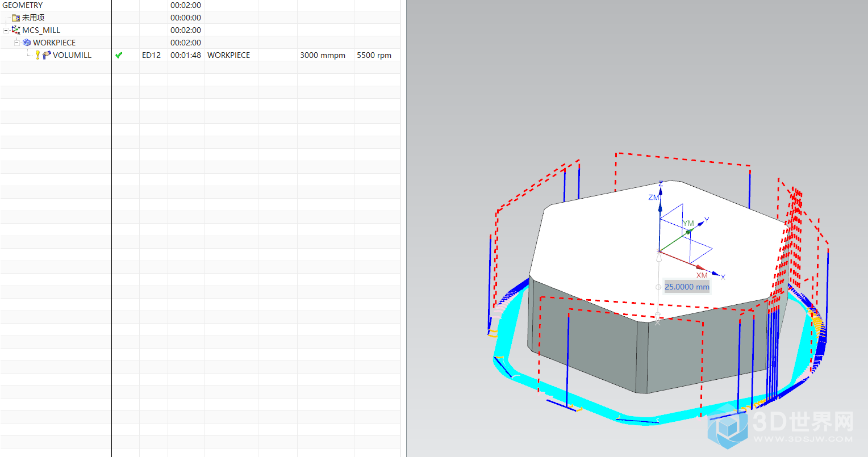This screenshot has height=457, width=868.
Task: Click the ED12 tool cell
Action: point(151,55)
